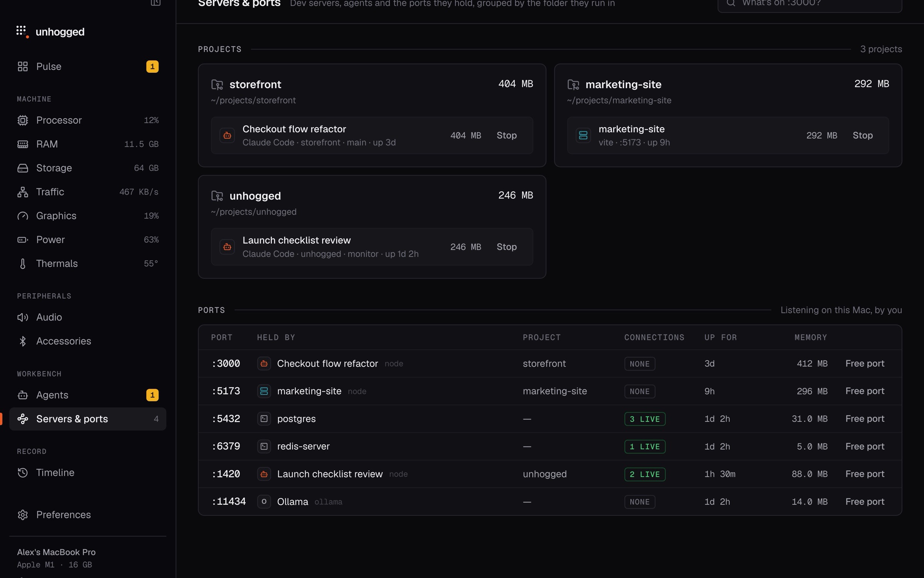Click the search magnifier icon

[x=731, y=3]
